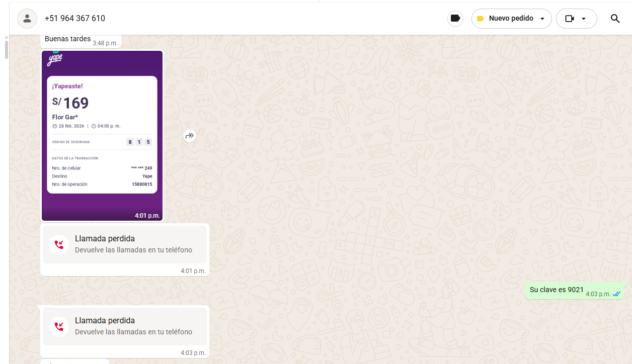
Task: Open video call options dropdown arrow
Action: [x=584, y=19]
